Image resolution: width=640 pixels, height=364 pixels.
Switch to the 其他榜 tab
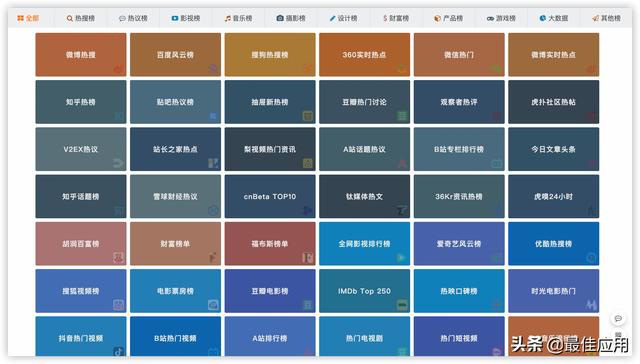pos(607,18)
